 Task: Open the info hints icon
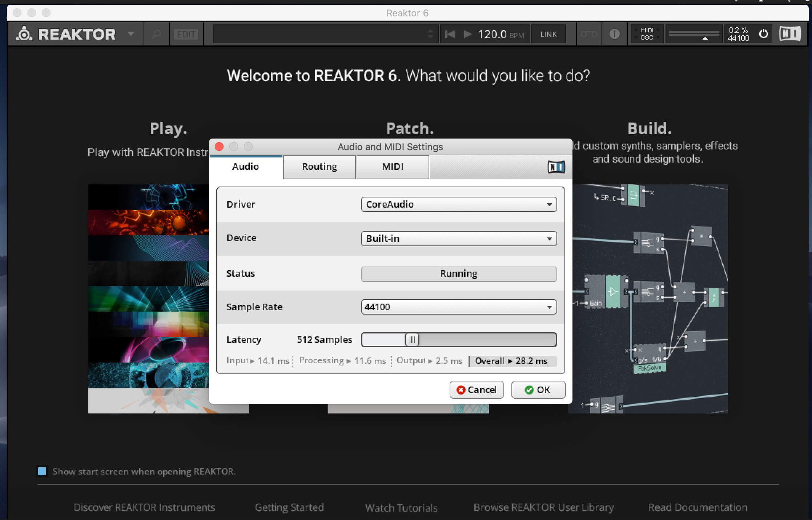point(614,34)
